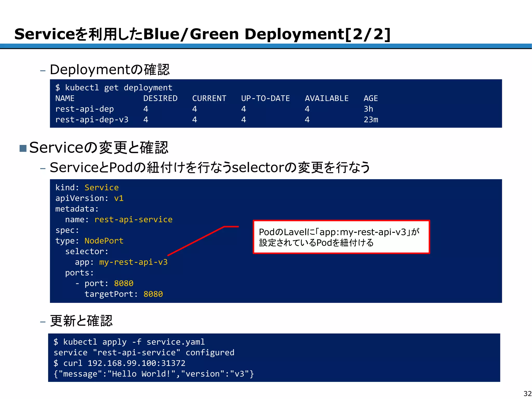Viewport: 532px width, 399px height.
Task: Click the slide page number '32'
Action: click(x=528, y=394)
